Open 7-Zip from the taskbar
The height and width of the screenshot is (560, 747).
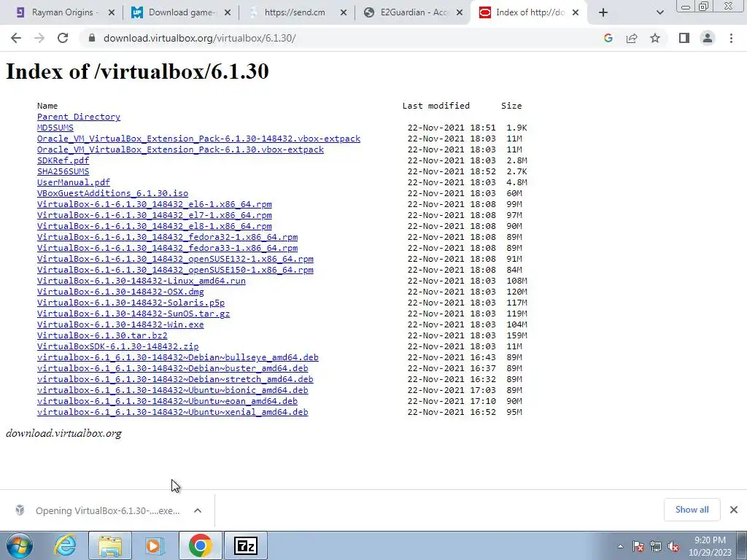tap(246, 545)
